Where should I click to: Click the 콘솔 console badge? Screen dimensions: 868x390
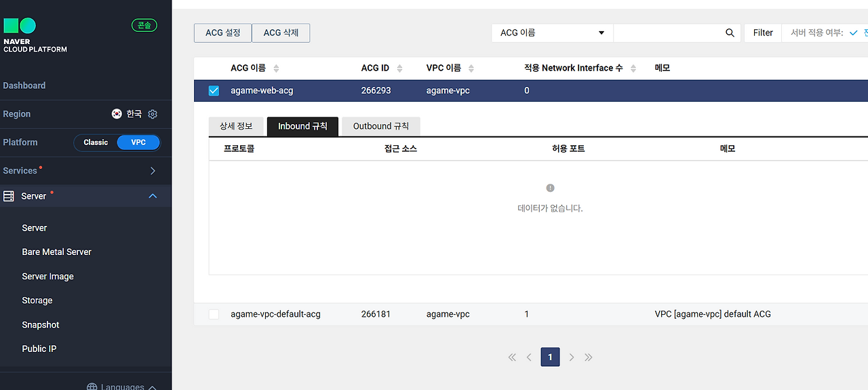[144, 25]
